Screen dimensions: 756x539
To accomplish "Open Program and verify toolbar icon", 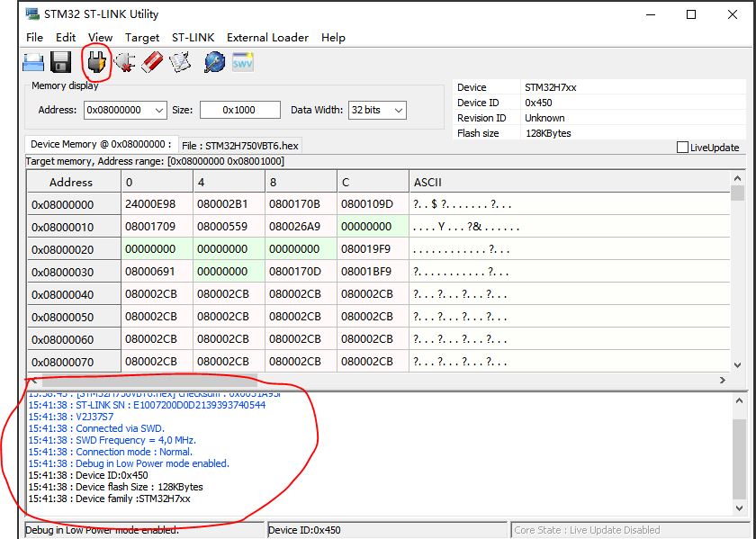I will tap(180, 63).
